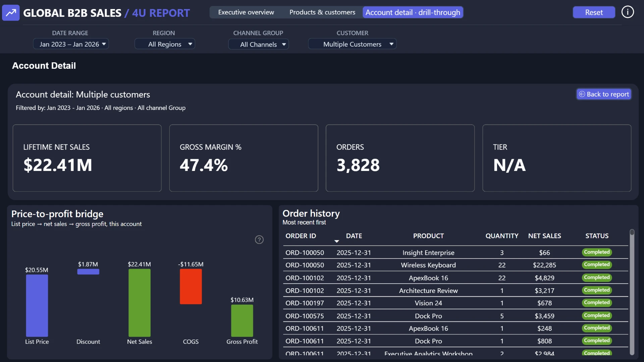Click the Price-to-profit bridge title
This screenshot has height=362, width=644.
[57, 214]
